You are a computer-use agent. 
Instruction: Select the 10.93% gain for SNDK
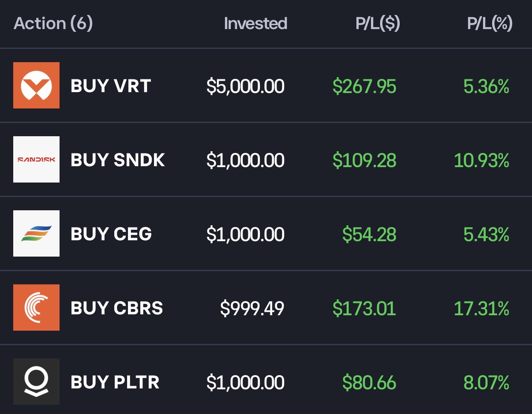click(482, 160)
